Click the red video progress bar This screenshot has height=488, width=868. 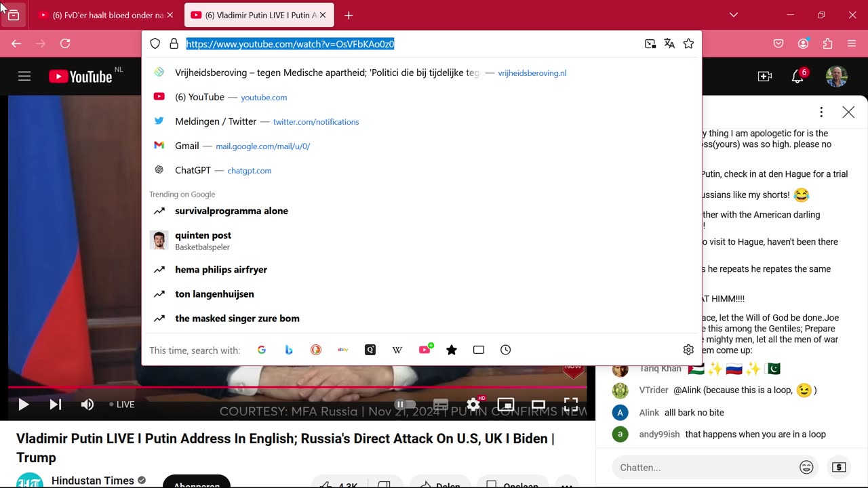pos(297,388)
